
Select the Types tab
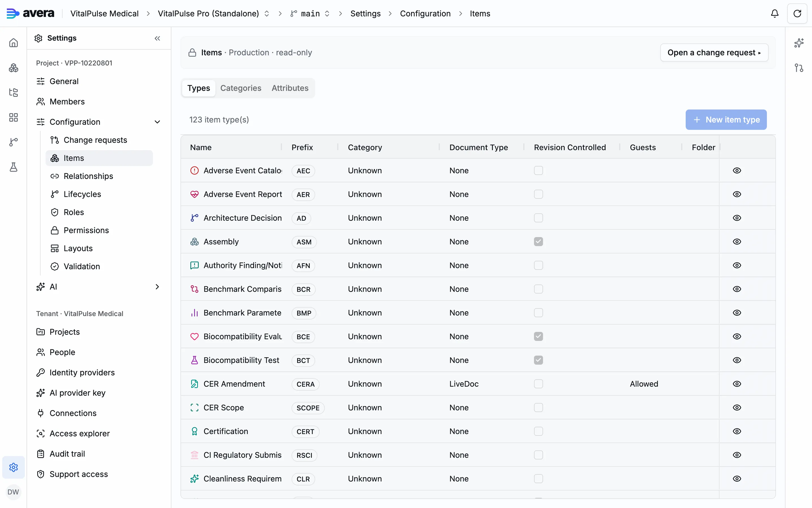(x=199, y=88)
